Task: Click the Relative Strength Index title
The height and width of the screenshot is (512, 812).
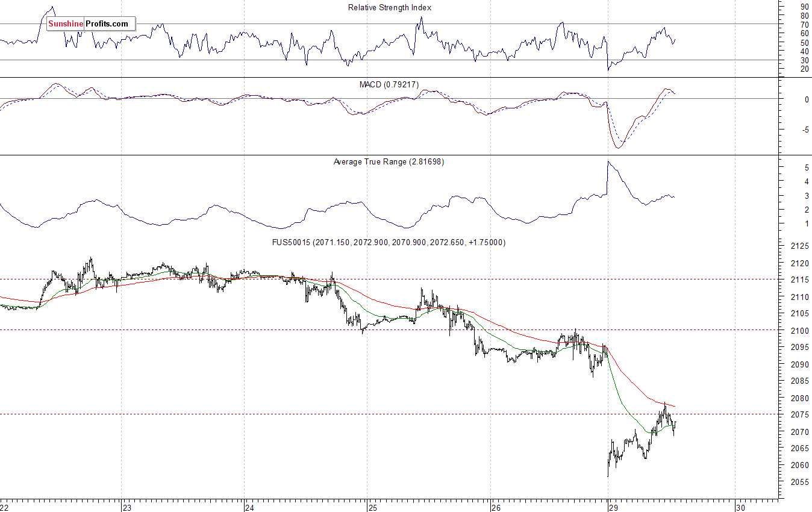Action: coord(390,8)
